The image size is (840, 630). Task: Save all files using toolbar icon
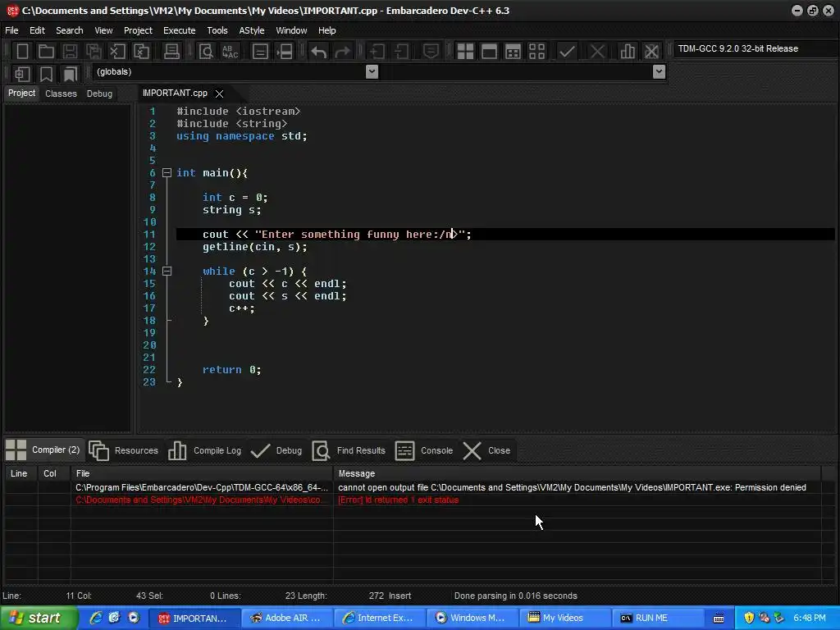point(94,52)
